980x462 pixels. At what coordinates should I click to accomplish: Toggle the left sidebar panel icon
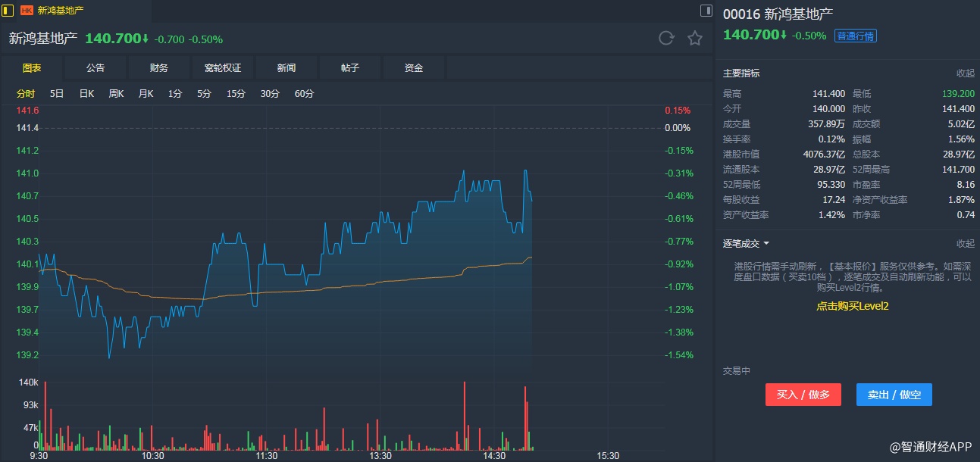pos(8,11)
